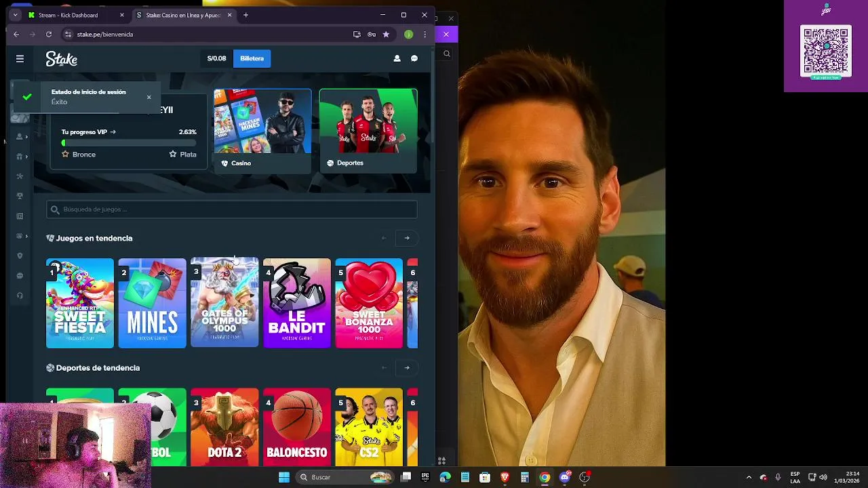The width and height of the screenshot is (868, 488).
Task: Show previous trending sports arrow
Action: click(x=384, y=368)
